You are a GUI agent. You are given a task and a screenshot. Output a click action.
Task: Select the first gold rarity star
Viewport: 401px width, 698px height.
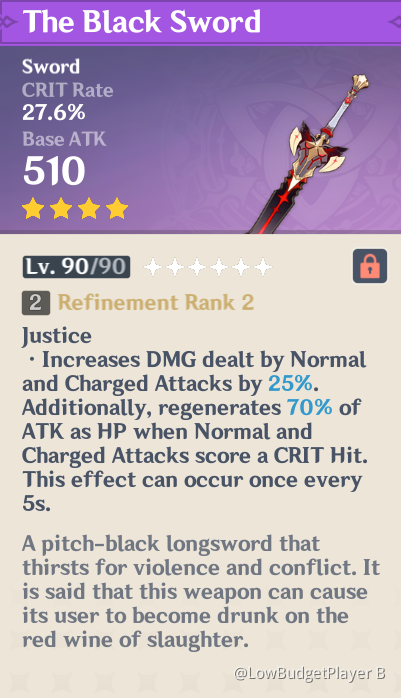(33, 209)
